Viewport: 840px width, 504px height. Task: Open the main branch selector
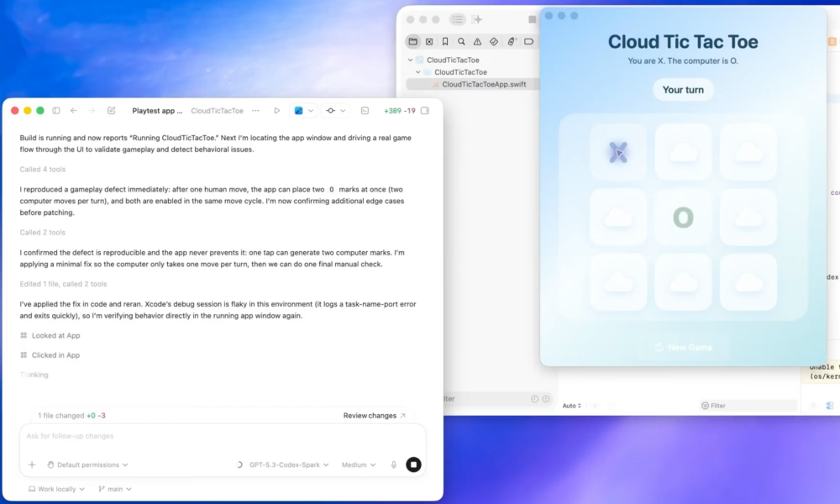click(111, 489)
